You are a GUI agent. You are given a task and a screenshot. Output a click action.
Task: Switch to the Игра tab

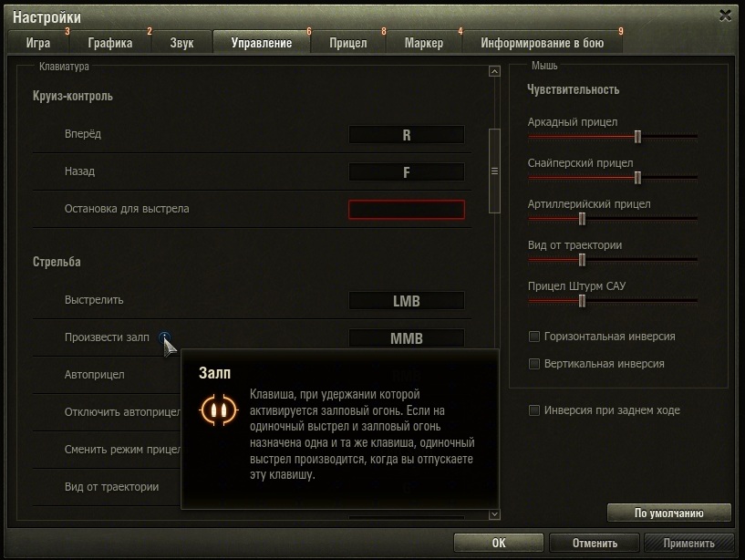click(38, 43)
